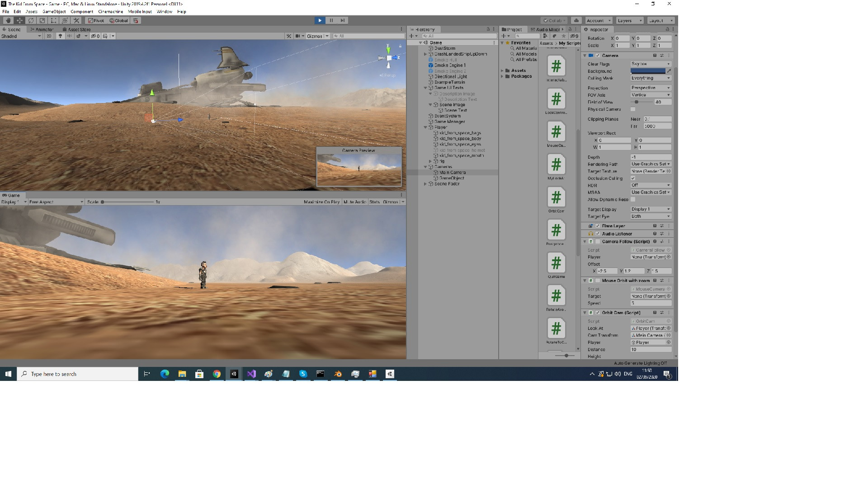
Task: Click the Maximize On Play button
Action: click(x=321, y=202)
